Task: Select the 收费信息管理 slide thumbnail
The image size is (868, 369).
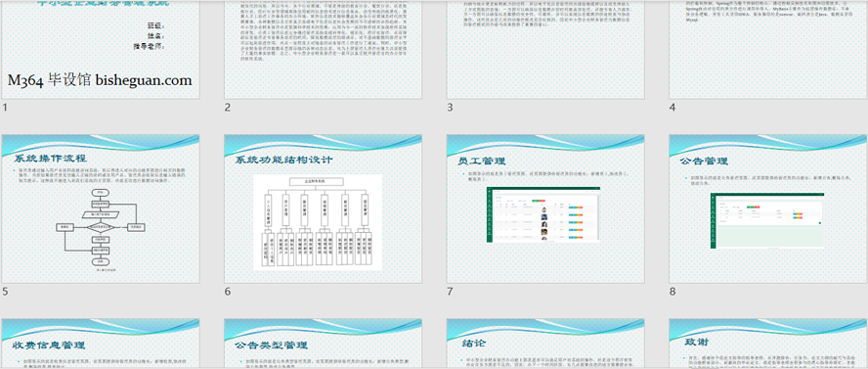Action: click(x=101, y=344)
